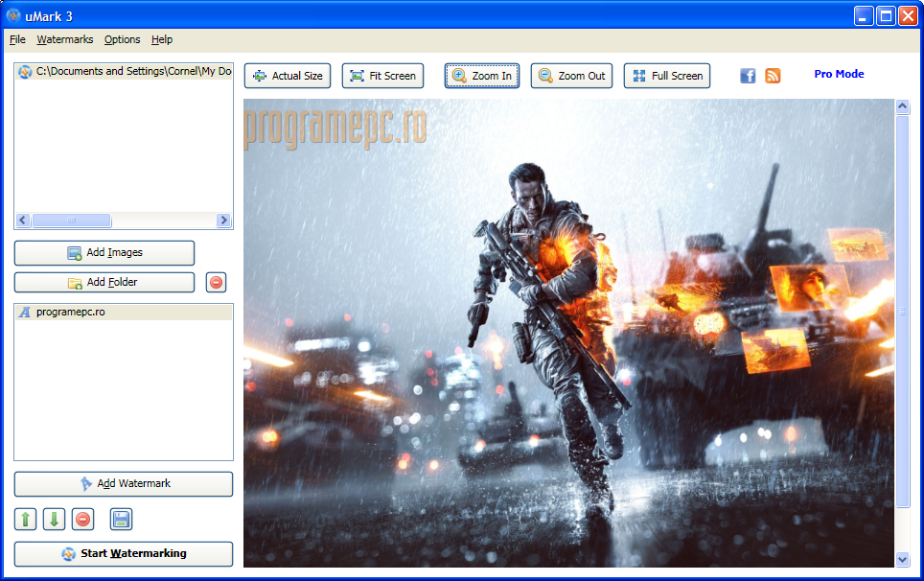Click the Actual Size button
Viewport: 924px width, 581px height.
[288, 76]
